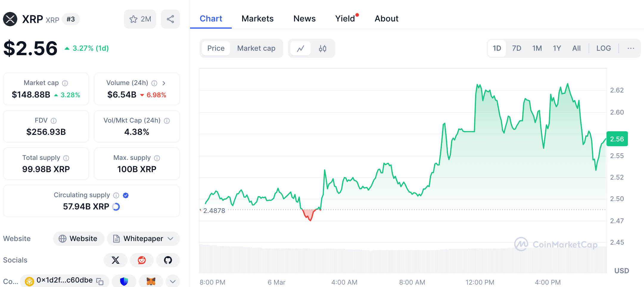Open chart more options menu
The width and height of the screenshot is (644, 287).
tap(631, 48)
